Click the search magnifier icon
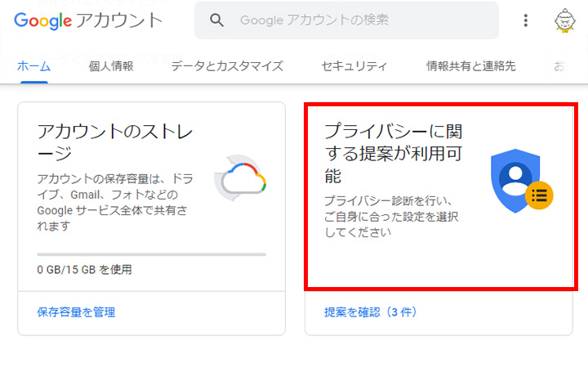588x368 pixels. [216, 20]
